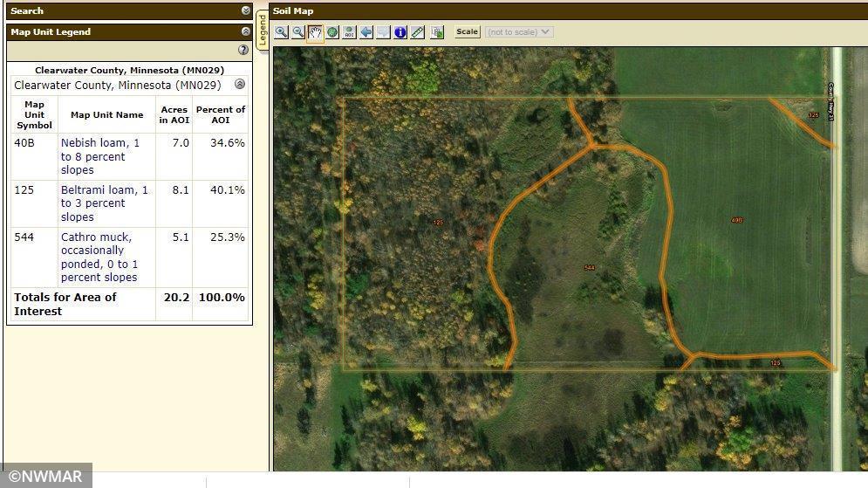Collapse the Clearwater County table section
This screenshot has width=868, height=488.
(240, 85)
